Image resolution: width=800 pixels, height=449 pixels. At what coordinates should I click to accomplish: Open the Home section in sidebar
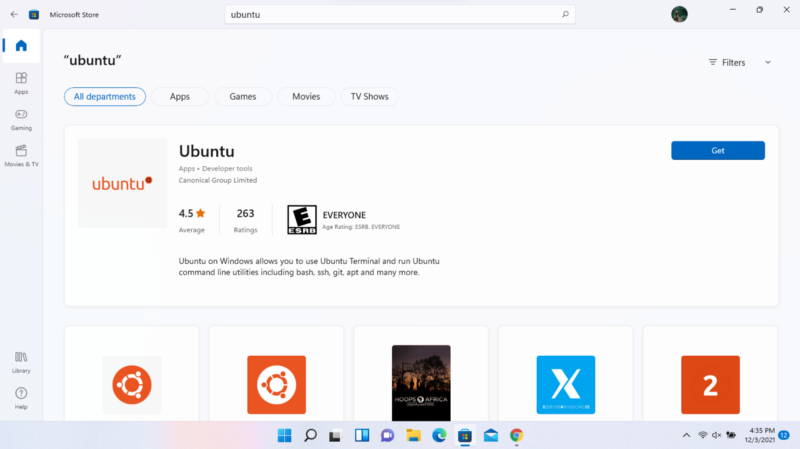tap(21, 46)
